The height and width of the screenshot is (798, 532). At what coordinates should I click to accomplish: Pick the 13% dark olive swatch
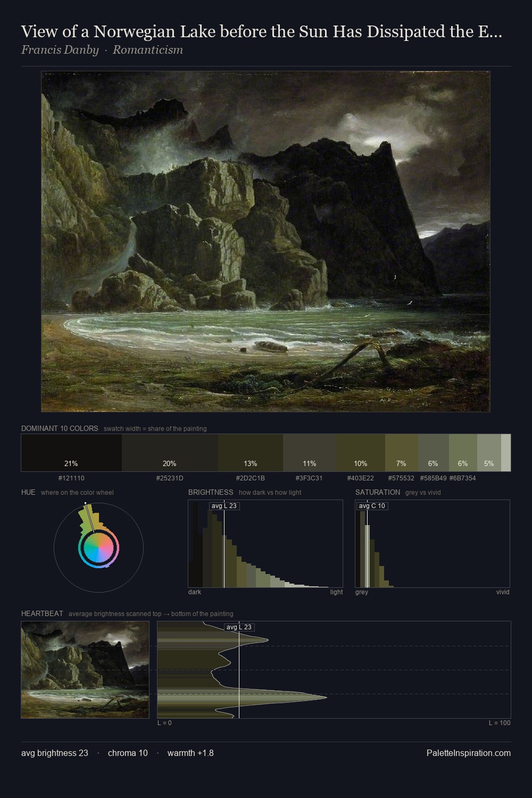tap(251, 453)
